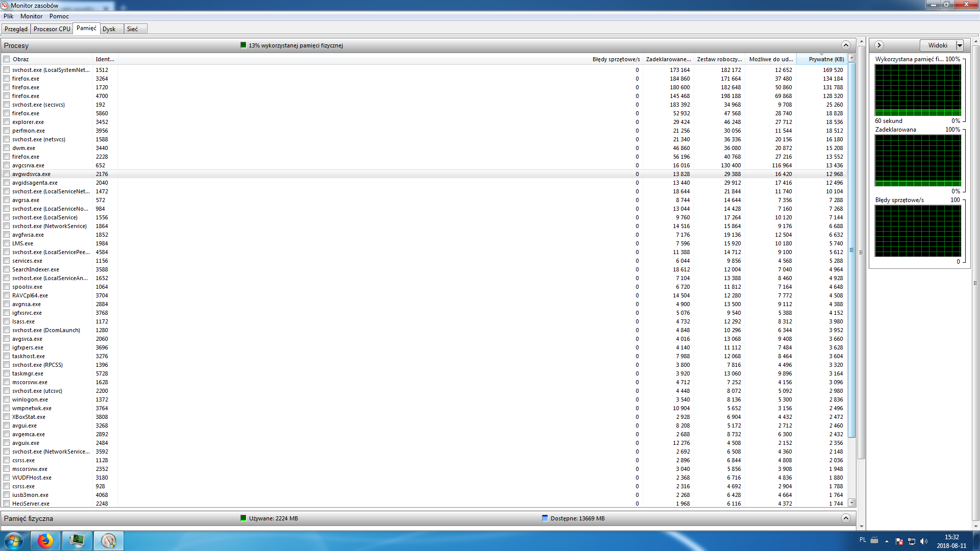The height and width of the screenshot is (551, 980).
Task: Open Firefox from the taskbar
Action: pyautogui.click(x=45, y=541)
